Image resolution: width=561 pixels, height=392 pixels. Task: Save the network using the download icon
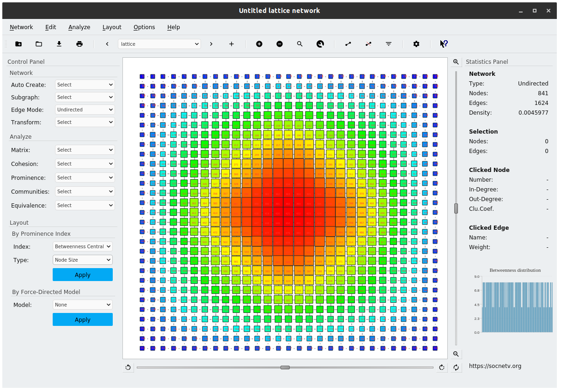(x=59, y=43)
